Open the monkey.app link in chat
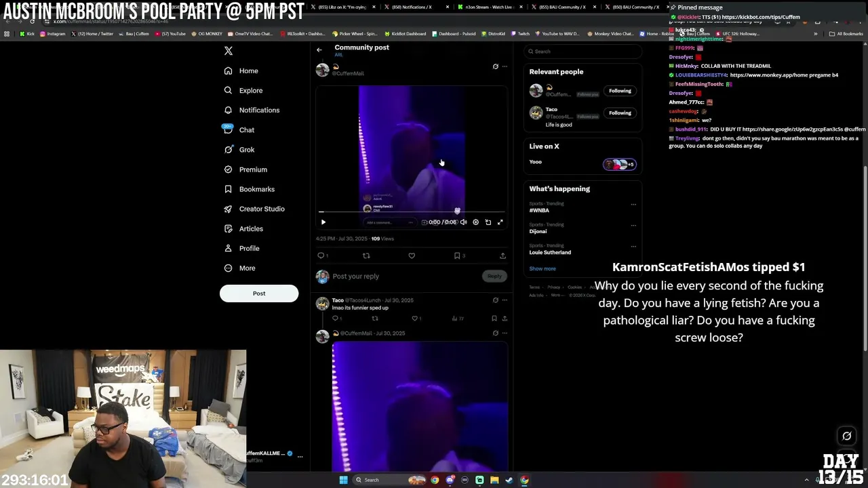Screen dimensions: 868x488 784,75
